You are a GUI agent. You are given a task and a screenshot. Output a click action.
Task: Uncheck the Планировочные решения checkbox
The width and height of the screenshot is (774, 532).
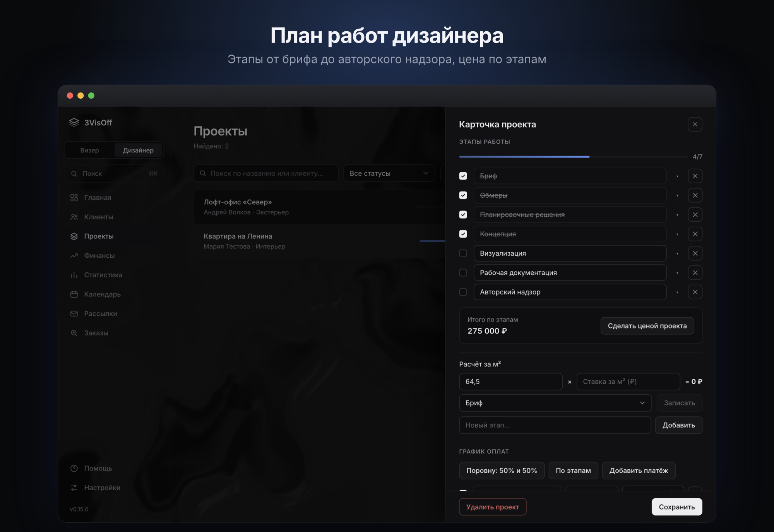point(463,215)
